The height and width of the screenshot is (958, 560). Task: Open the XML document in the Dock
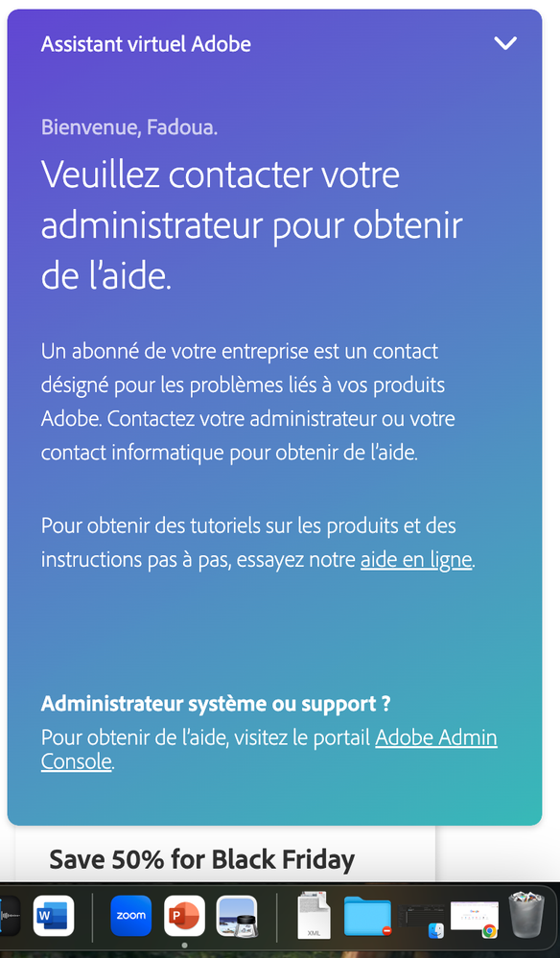315,917
